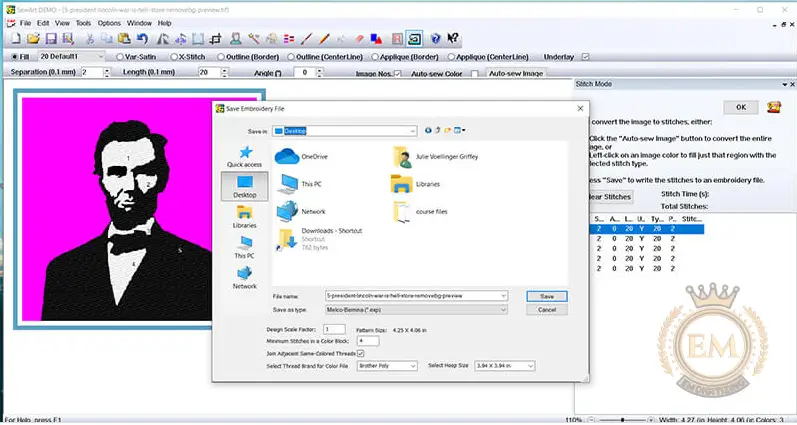Open the File menu
The height and width of the screenshot is (425, 797).
pos(25,23)
